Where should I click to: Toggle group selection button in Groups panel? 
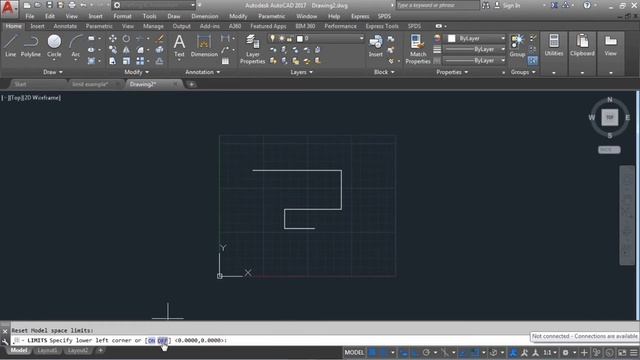click(x=533, y=61)
